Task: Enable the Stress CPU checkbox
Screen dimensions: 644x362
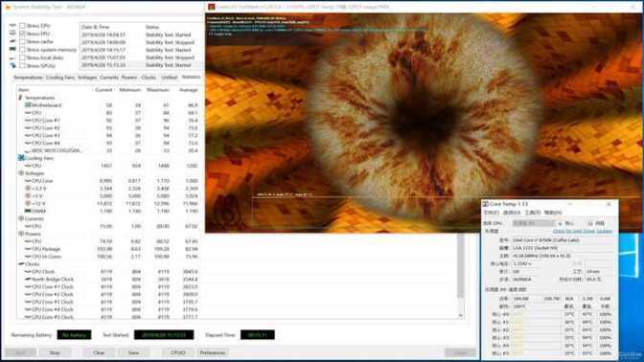Action: tap(22, 26)
